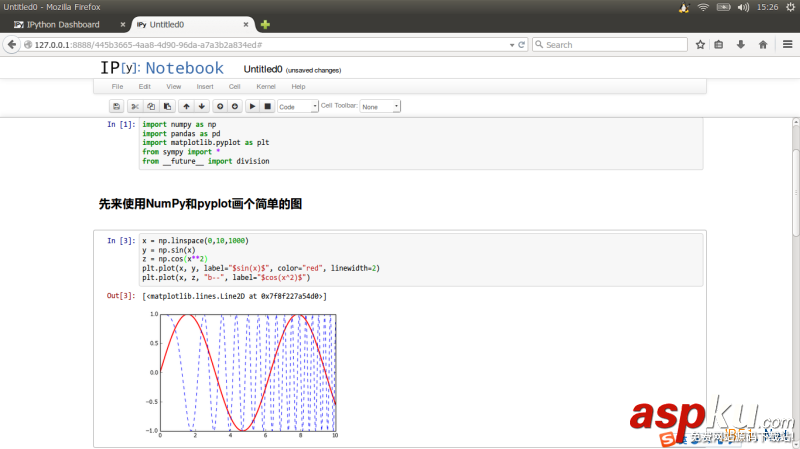Click the IP[y]: Notebook logo

162,68
